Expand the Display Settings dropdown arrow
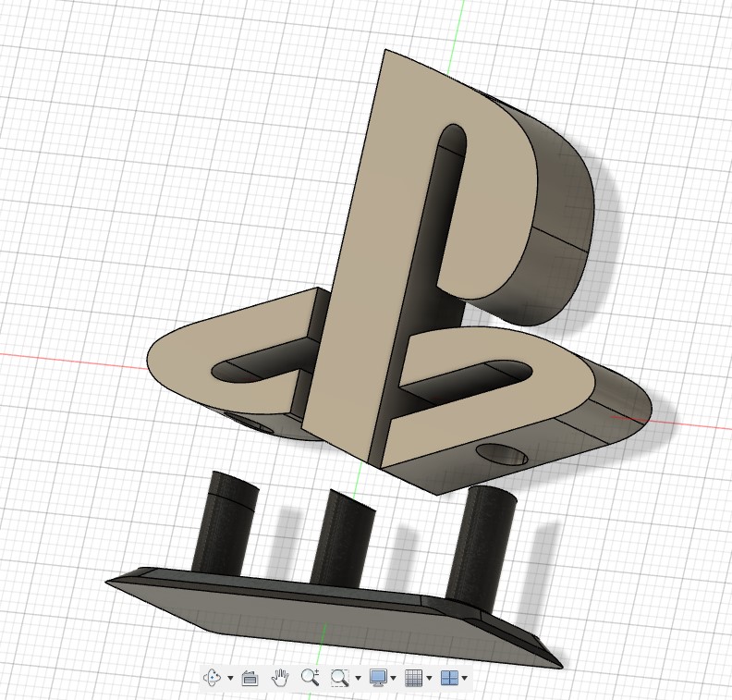 point(394,678)
